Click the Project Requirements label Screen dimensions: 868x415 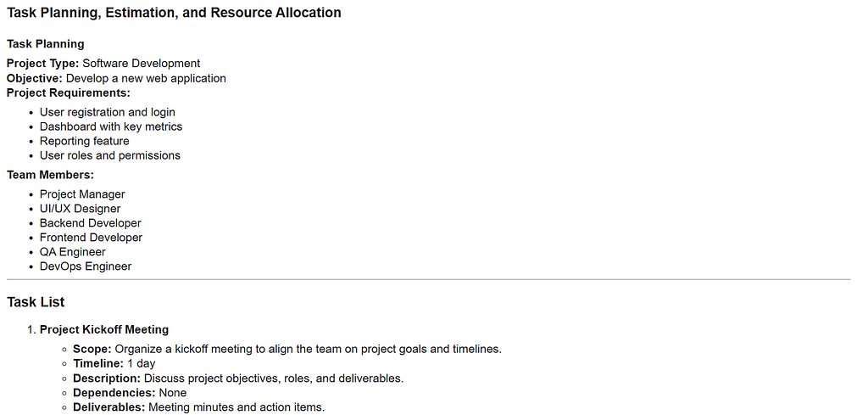[x=69, y=93]
